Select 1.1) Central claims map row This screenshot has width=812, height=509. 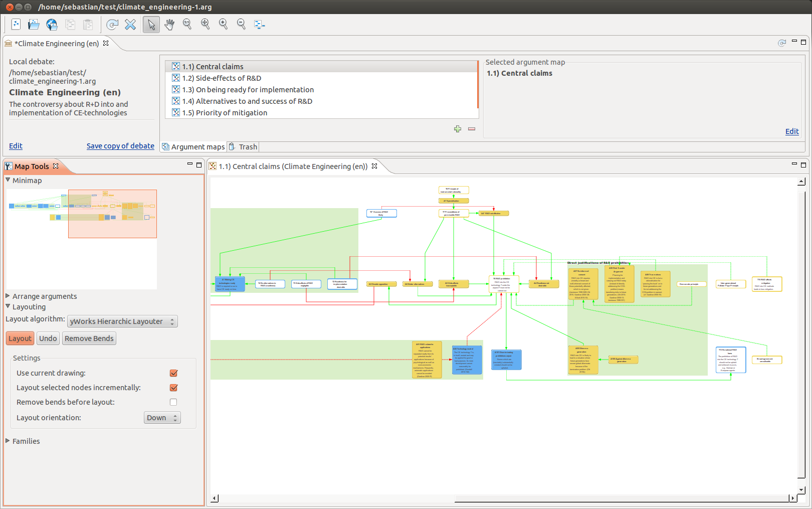coord(321,67)
